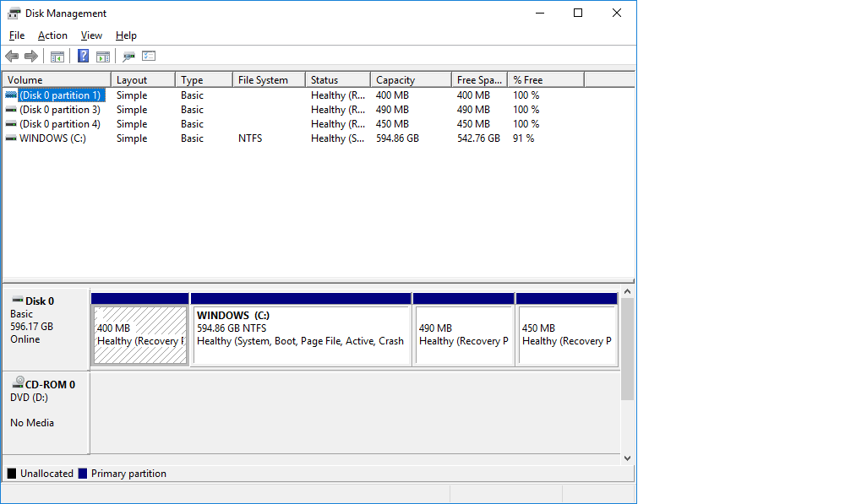Sort list by Capacity column header
This screenshot has height=504, width=867.
tap(410, 80)
